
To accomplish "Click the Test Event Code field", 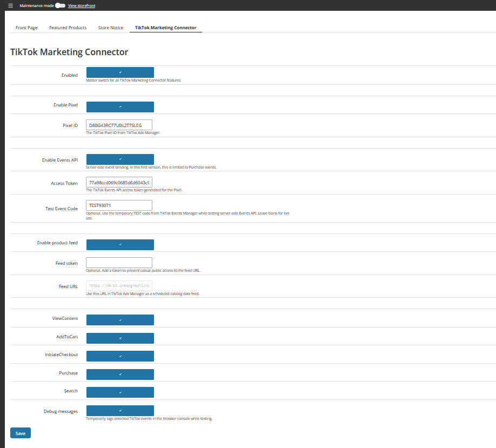I will tap(119, 205).
